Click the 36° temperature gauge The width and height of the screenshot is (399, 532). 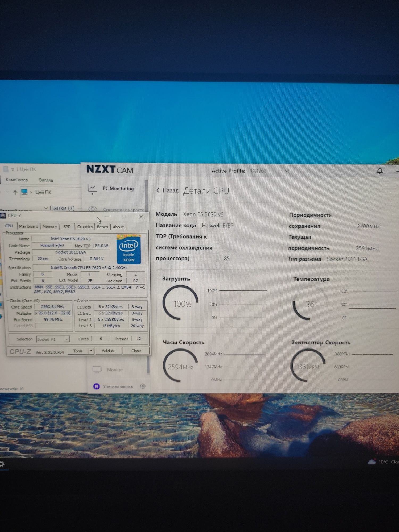[x=310, y=303]
